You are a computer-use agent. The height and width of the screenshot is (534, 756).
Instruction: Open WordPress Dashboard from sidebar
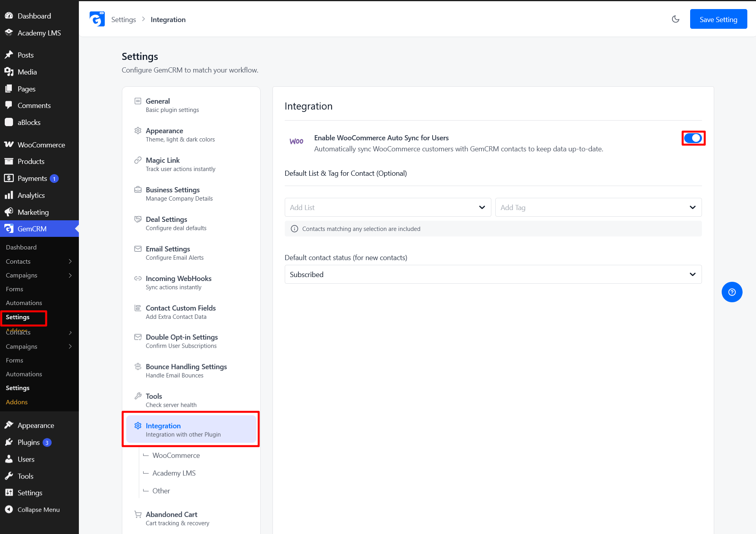click(x=34, y=16)
